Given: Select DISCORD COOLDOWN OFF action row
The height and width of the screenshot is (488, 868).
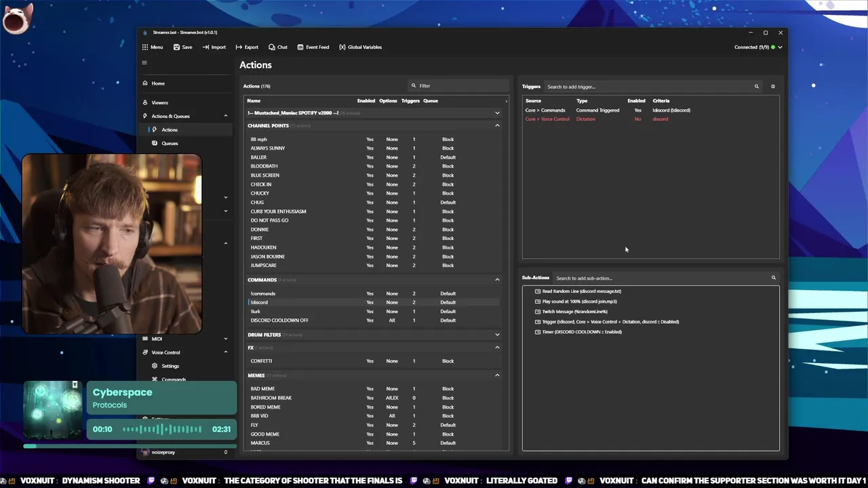Looking at the screenshot, I should click(373, 321).
